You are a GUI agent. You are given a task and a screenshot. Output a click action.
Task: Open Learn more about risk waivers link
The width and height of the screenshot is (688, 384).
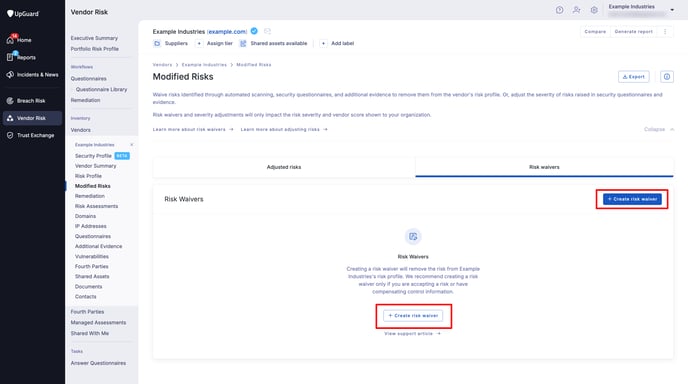click(193, 129)
